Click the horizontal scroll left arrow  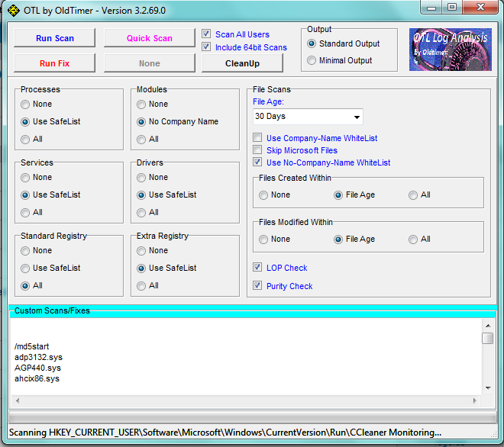[x=18, y=400]
